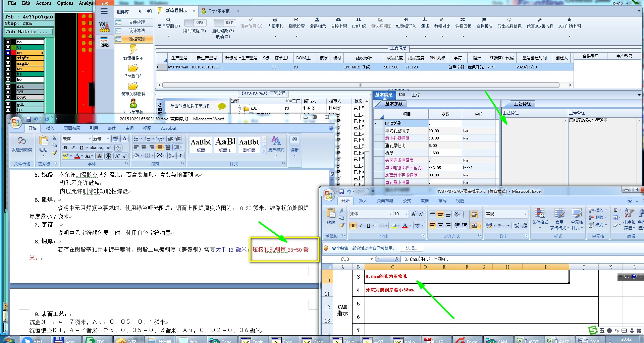Click the Excel underline icon

[x=368, y=226]
